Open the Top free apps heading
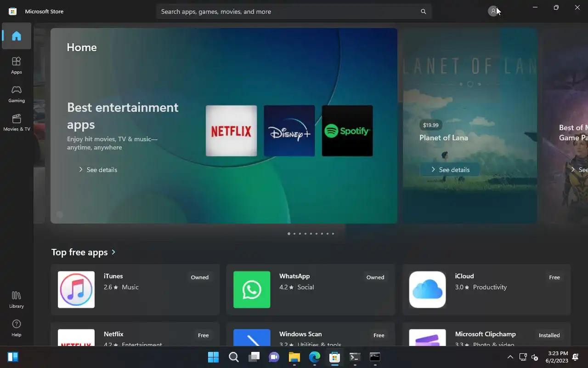The width and height of the screenshot is (588, 368). point(79,252)
